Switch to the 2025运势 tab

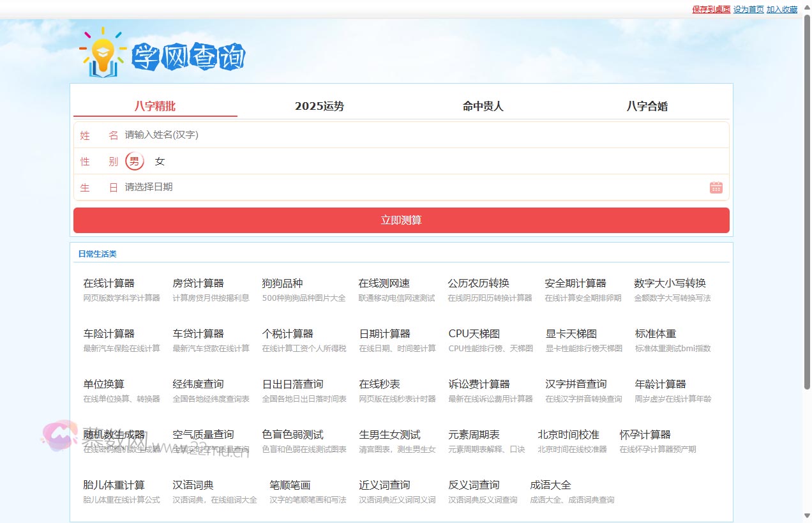point(319,106)
